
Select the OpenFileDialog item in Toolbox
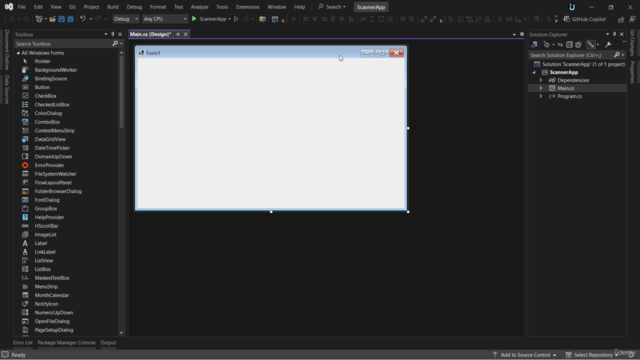pos(52,321)
